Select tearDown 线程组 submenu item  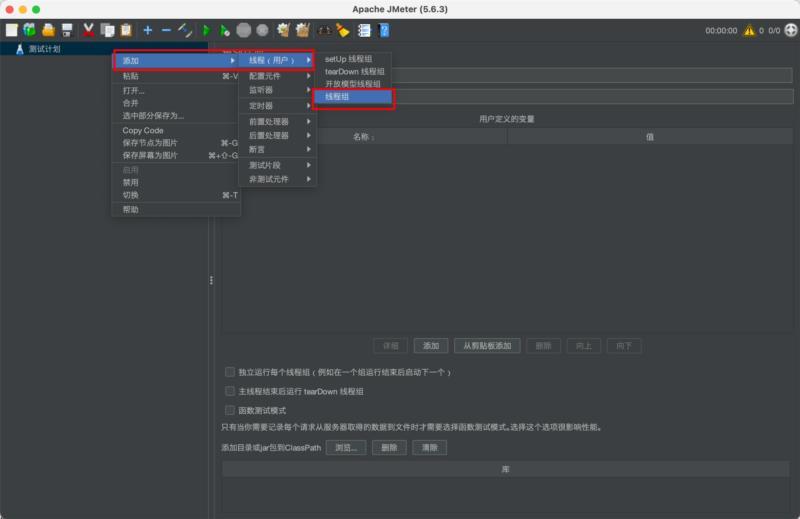pos(353,72)
